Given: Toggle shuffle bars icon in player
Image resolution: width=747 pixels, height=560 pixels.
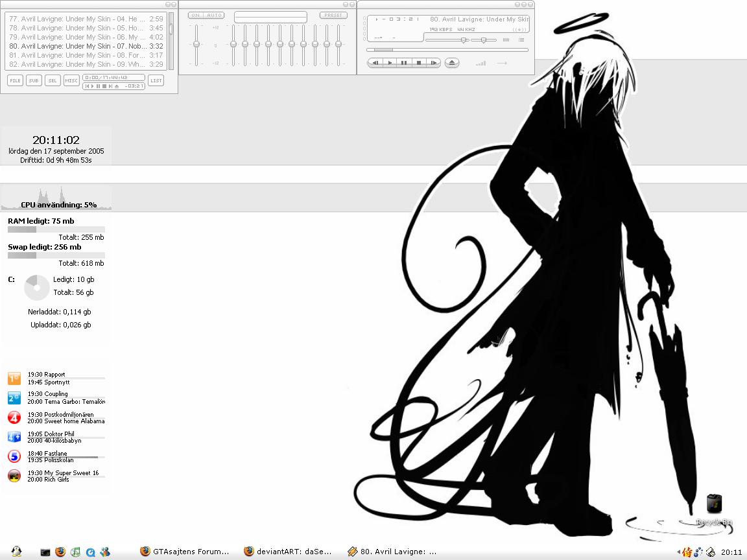Looking at the screenshot, I should click(x=481, y=63).
